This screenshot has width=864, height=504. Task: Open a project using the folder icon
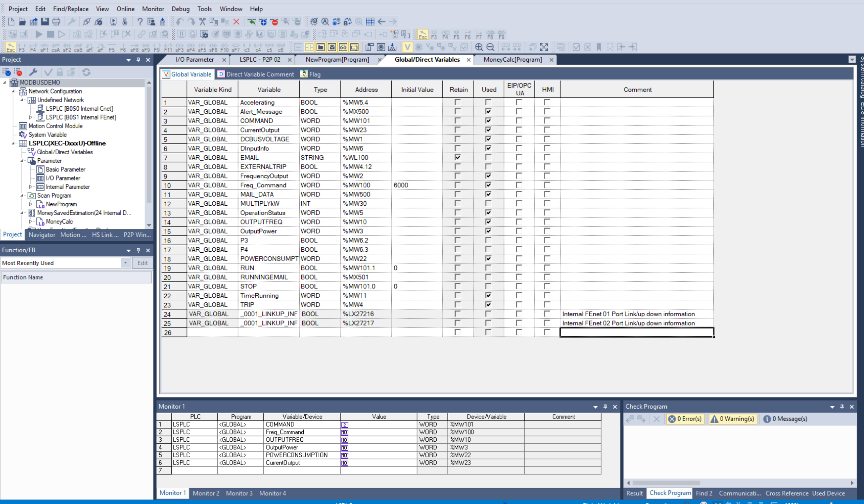22,21
